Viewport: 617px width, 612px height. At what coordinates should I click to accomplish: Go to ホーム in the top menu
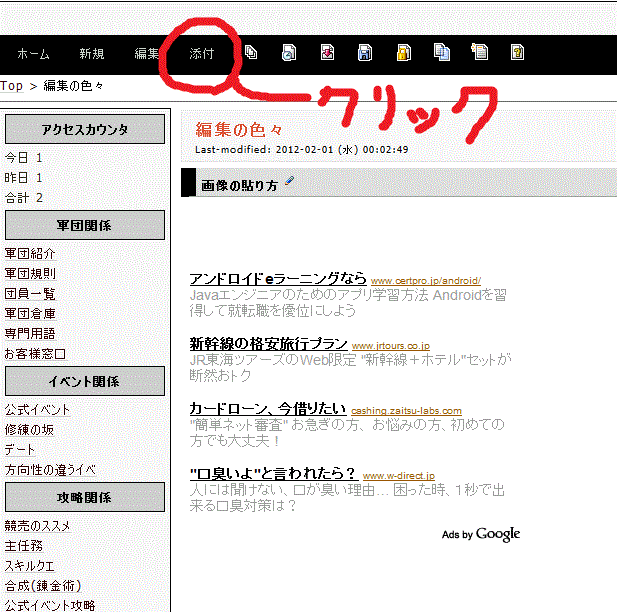(33, 53)
